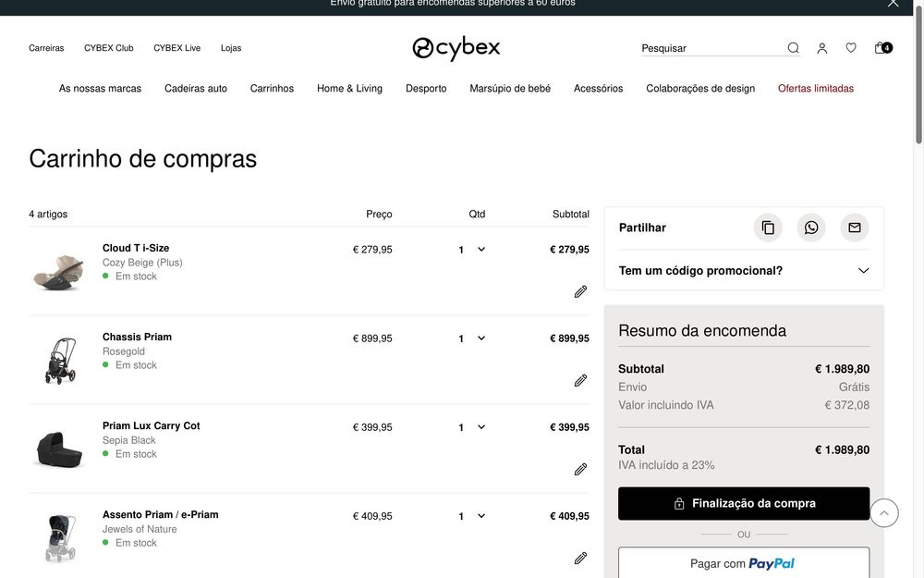Click the shopping bag cart icon
Viewport: 924px width, 578px height.
point(881,48)
